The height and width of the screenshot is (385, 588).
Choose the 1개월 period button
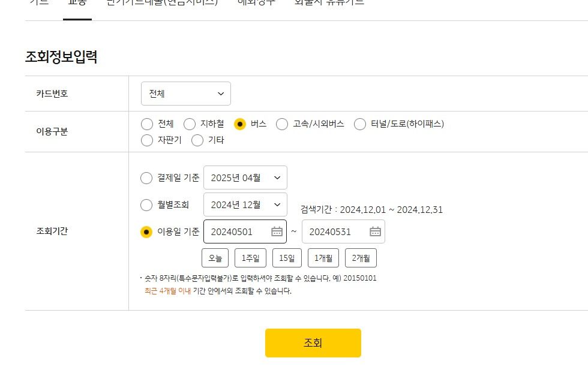coord(323,258)
